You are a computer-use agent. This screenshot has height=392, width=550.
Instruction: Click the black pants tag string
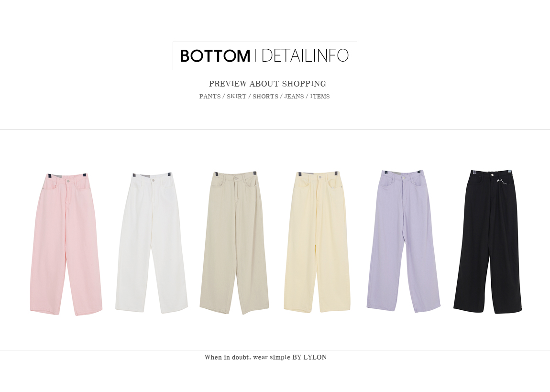pos(502,183)
